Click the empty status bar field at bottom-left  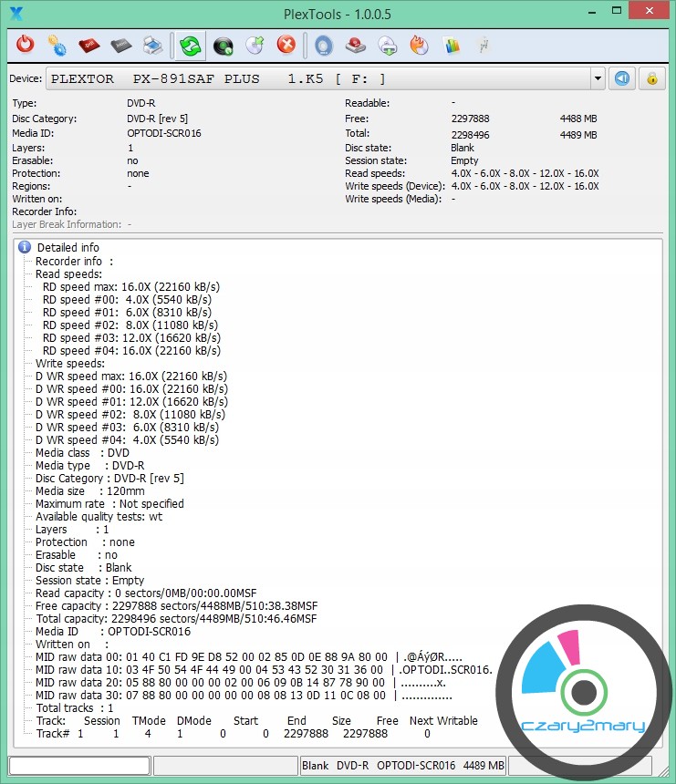coord(79,766)
